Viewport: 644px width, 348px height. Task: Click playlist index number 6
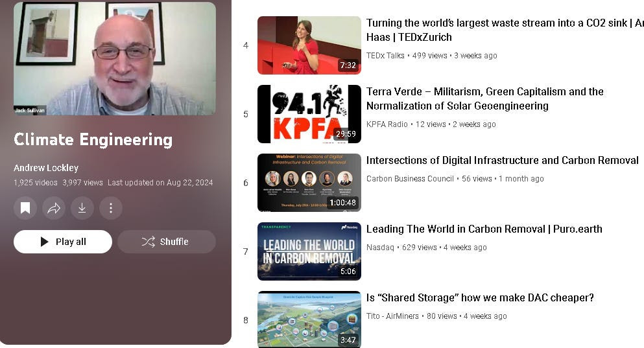pyautogui.click(x=246, y=183)
